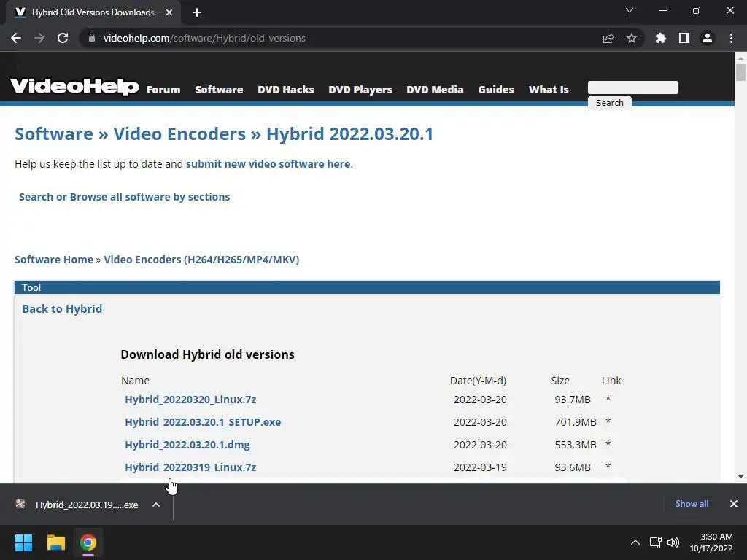Click the 701.9MB size cell

click(576, 422)
